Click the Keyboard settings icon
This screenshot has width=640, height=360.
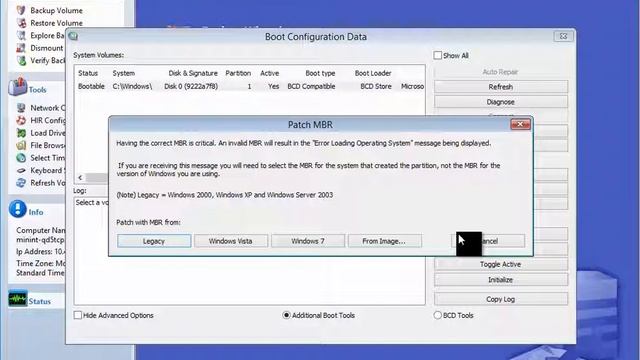(x=21, y=170)
